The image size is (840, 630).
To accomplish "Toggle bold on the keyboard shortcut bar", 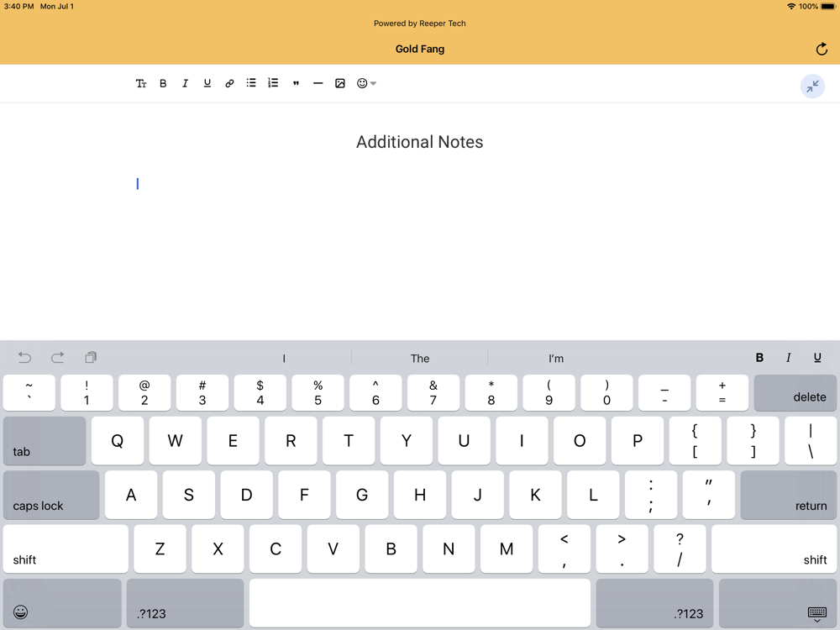I will pyautogui.click(x=759, y=358).
